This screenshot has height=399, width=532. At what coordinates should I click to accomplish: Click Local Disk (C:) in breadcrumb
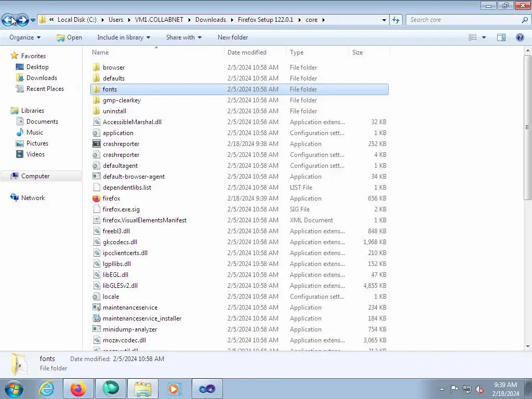77,20
